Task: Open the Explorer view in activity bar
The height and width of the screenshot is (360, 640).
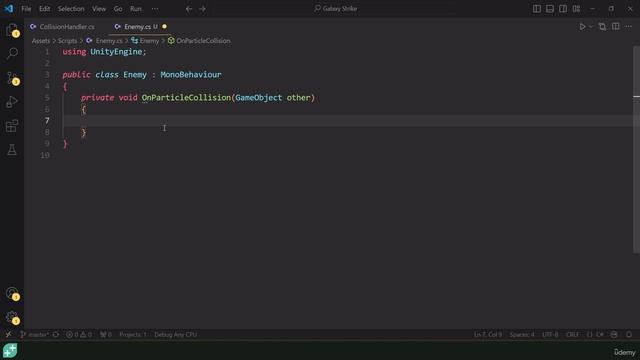Action: tap(12, 30)
